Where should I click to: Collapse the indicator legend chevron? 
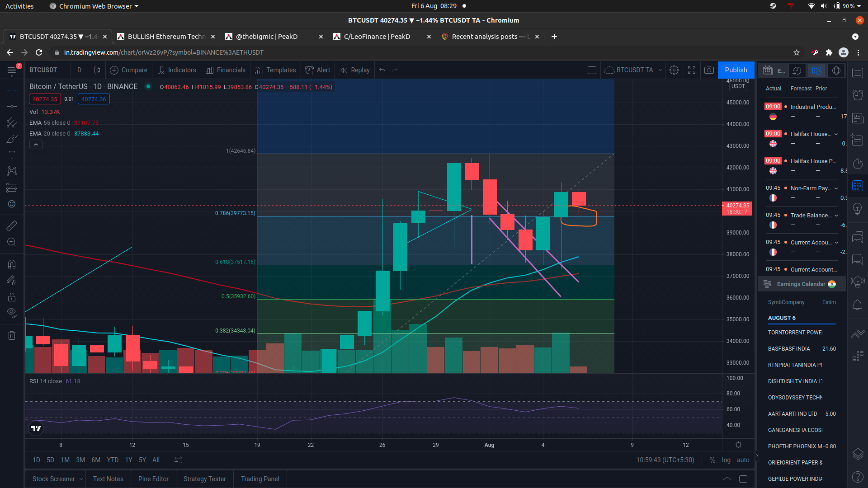pos(36,145)
